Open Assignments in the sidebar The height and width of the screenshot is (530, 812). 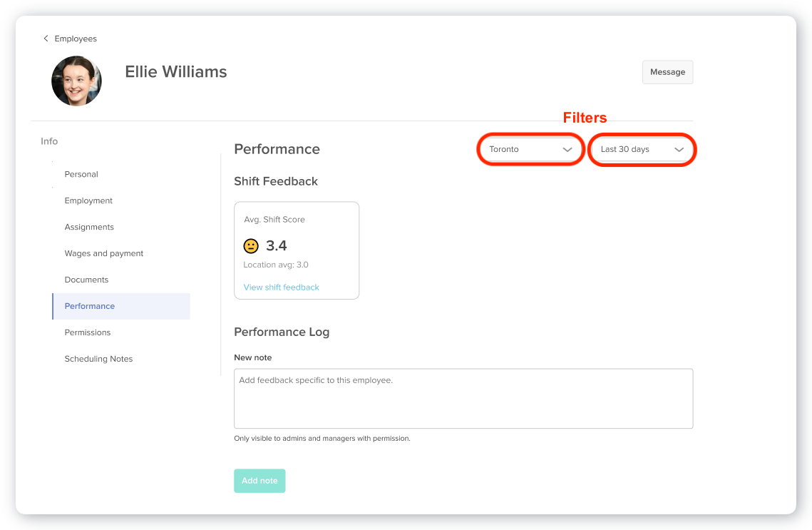pos(89,227)
